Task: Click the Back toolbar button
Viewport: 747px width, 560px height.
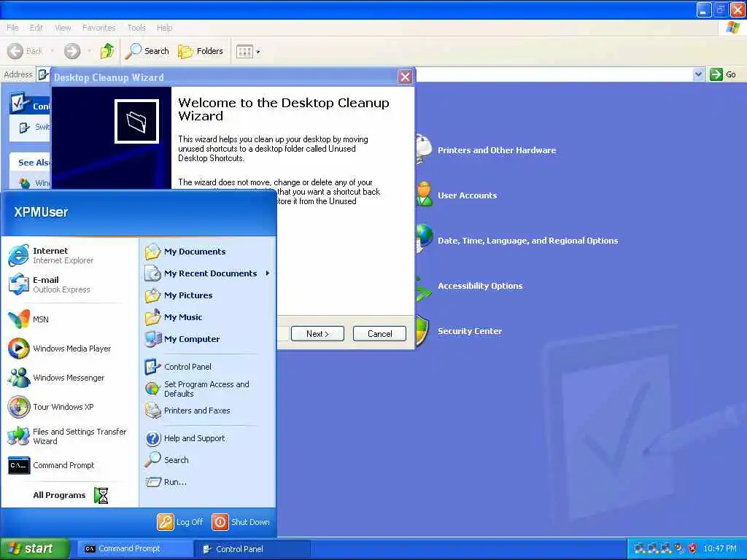Action: pos(26,51)
